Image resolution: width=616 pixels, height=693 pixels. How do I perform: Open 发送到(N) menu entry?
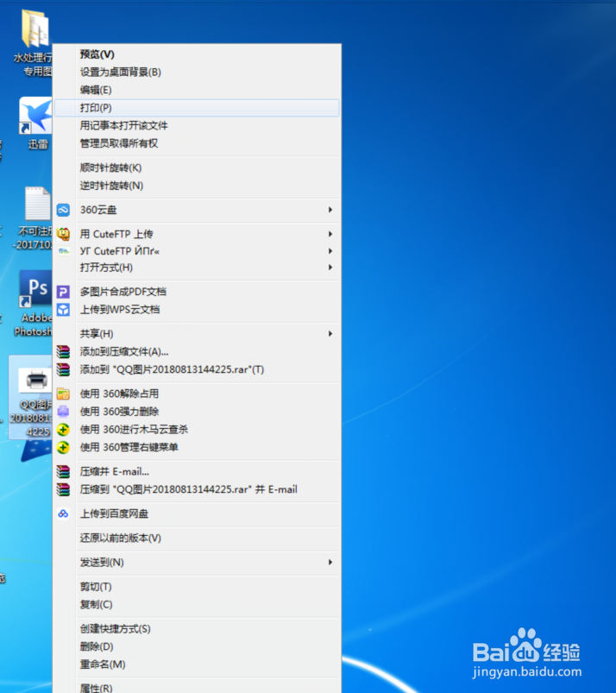[x=197, y=562]
